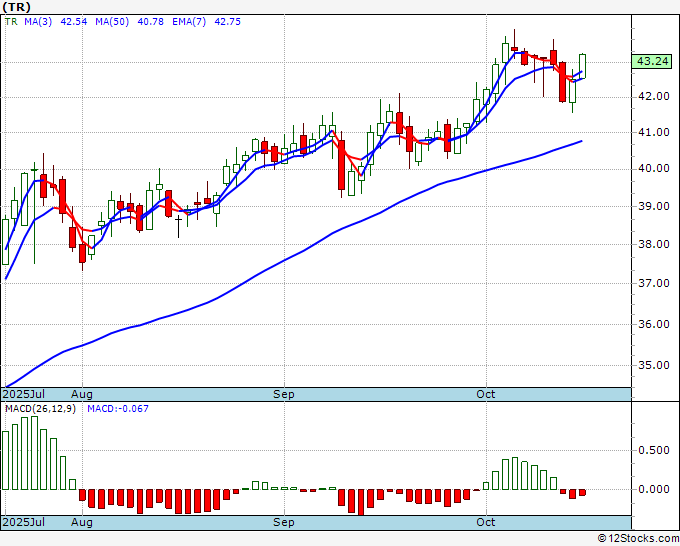Screen dimensions: 680x546
Task: Click the 0.500 MACD axis label
Action: (x=654, y=450)
